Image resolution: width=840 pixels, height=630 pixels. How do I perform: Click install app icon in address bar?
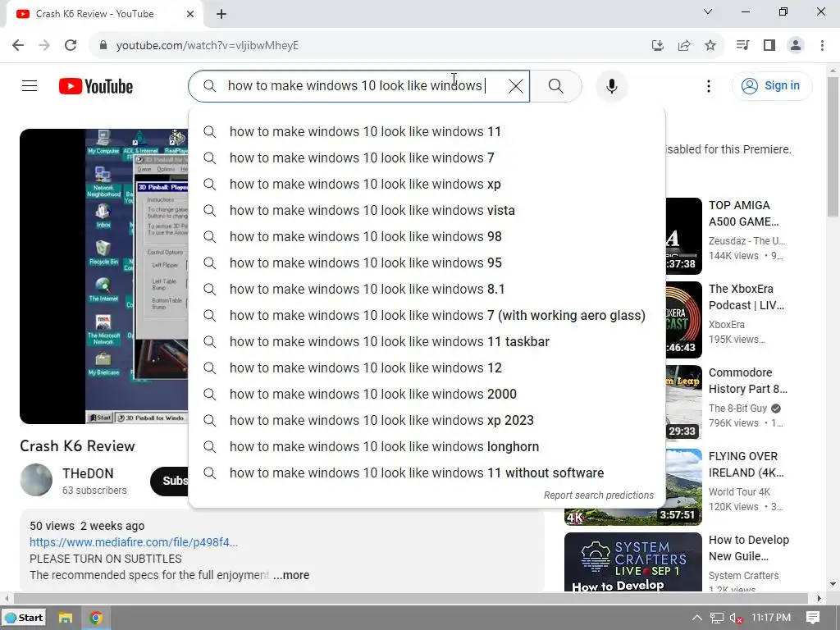[x=658, y=45]
